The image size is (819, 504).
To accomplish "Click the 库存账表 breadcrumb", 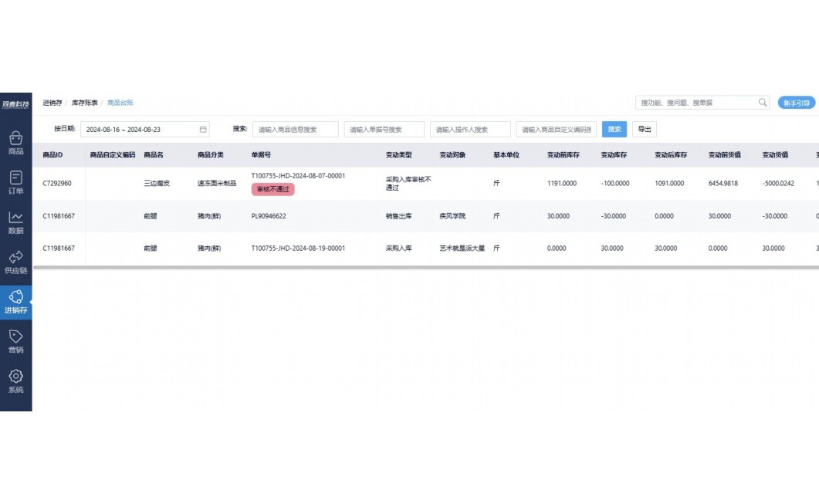I will (84, 103).
